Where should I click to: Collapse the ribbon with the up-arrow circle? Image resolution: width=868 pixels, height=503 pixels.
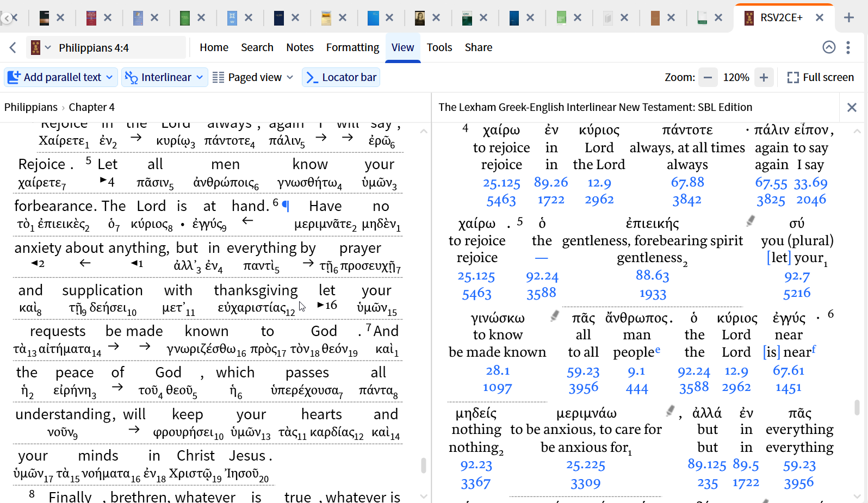tap(829, 48)
